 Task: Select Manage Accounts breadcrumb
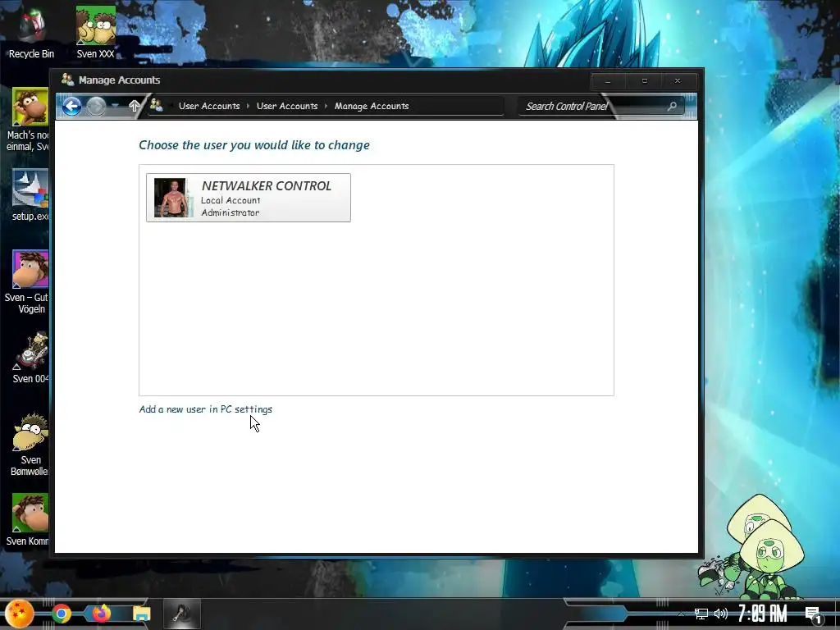tap(372, 106)
